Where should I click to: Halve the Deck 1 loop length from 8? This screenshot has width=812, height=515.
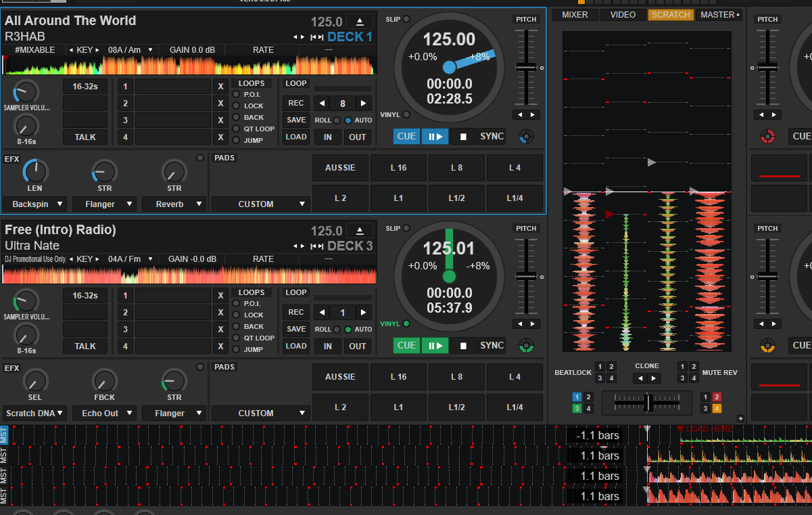pos(323,104)
